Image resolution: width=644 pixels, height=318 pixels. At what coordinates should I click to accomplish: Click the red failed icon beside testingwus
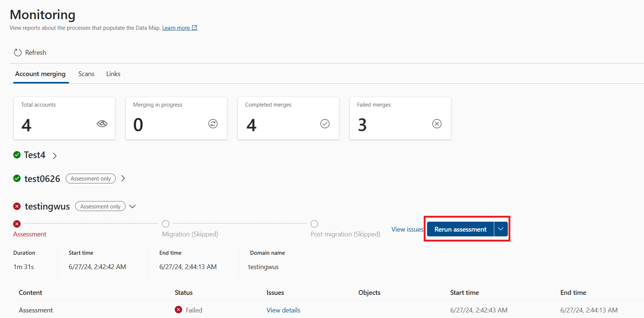pos(17,206)
